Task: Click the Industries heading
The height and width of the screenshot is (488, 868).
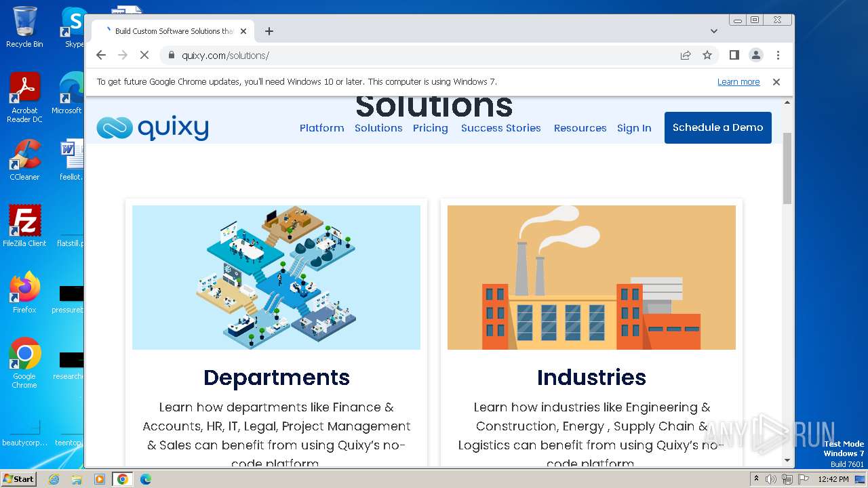Action: (x=591, y=378)
